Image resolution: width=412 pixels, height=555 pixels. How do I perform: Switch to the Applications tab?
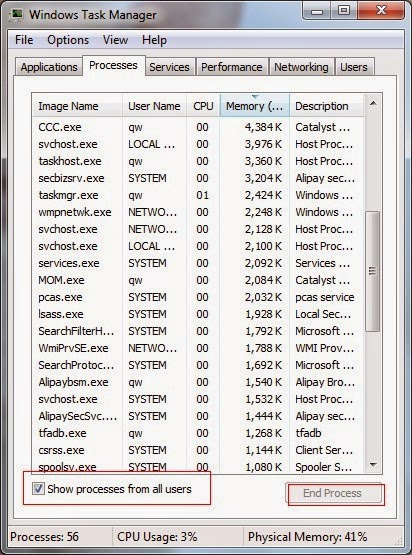(x=49, y=67)
